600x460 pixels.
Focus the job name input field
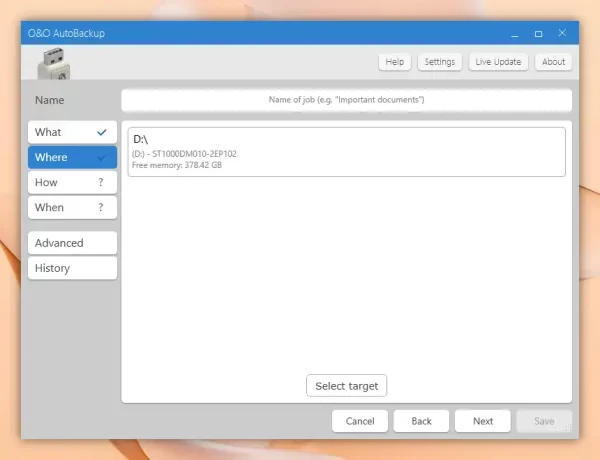point(346,100)
